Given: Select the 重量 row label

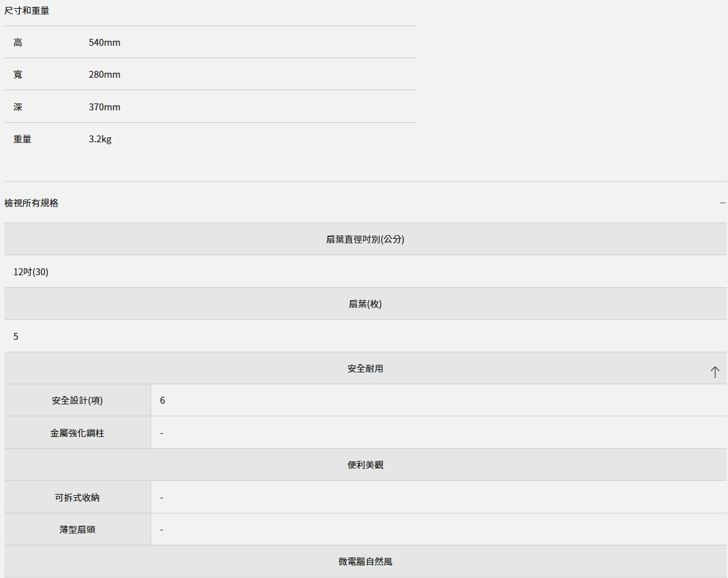Looking at the screenshot, I should 23,139.
